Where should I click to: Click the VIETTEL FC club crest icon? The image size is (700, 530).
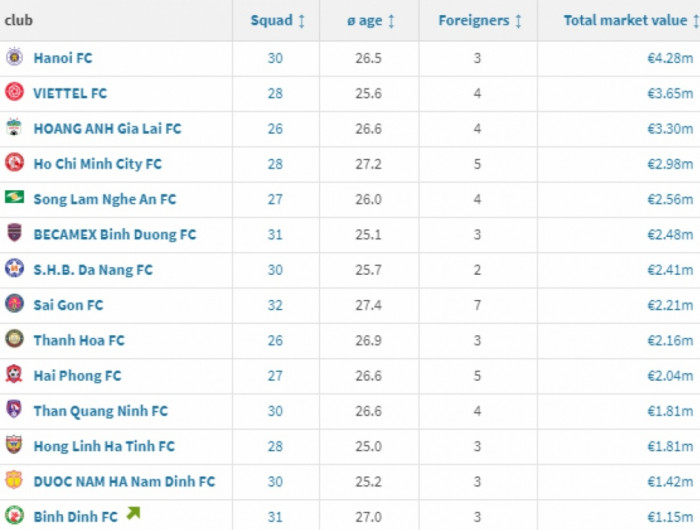point(14,93)
